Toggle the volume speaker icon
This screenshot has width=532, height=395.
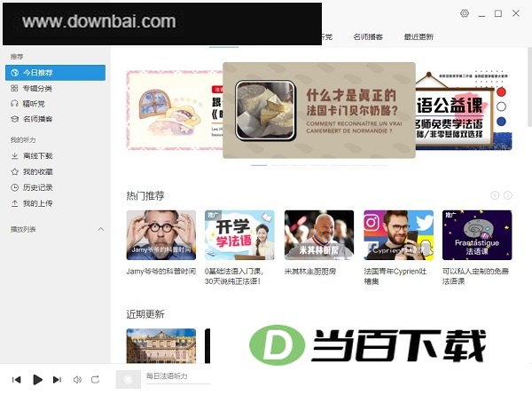[77, 379]
